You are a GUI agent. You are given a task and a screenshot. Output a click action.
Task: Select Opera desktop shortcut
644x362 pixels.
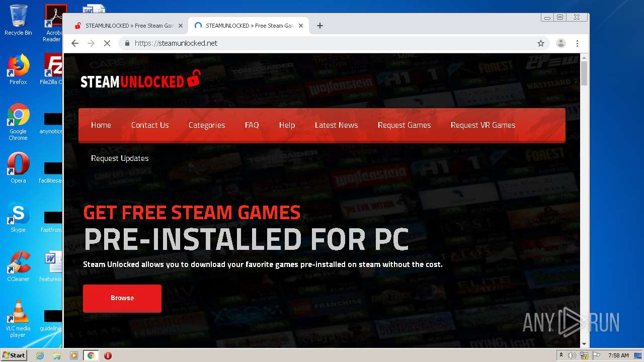click(x=18, y=167)
